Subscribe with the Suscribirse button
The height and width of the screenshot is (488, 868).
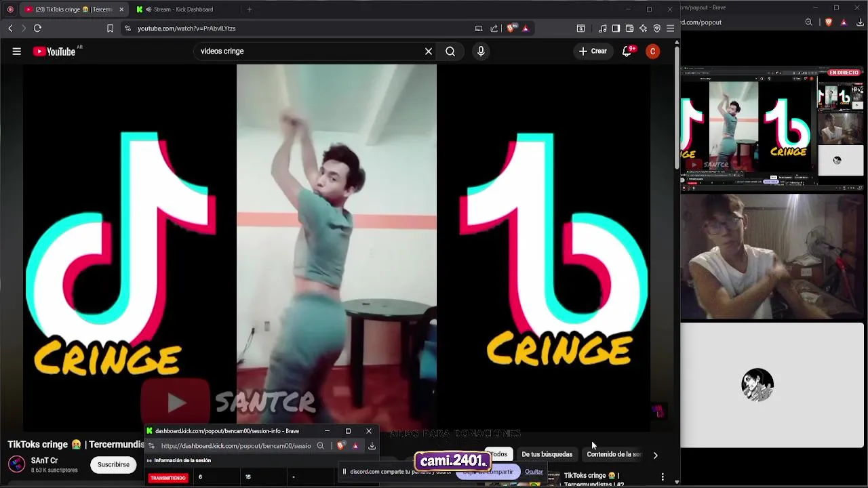[x=113, y=464]
